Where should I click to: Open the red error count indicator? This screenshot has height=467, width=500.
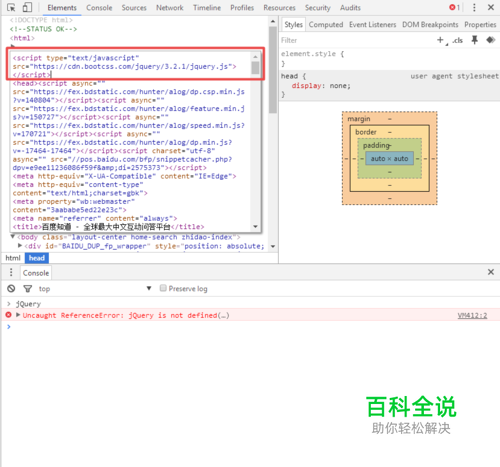454,7
